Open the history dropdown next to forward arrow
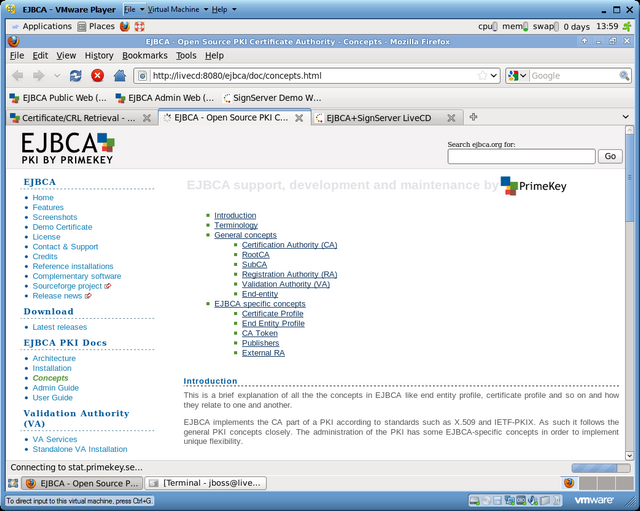 click(57, 76)
